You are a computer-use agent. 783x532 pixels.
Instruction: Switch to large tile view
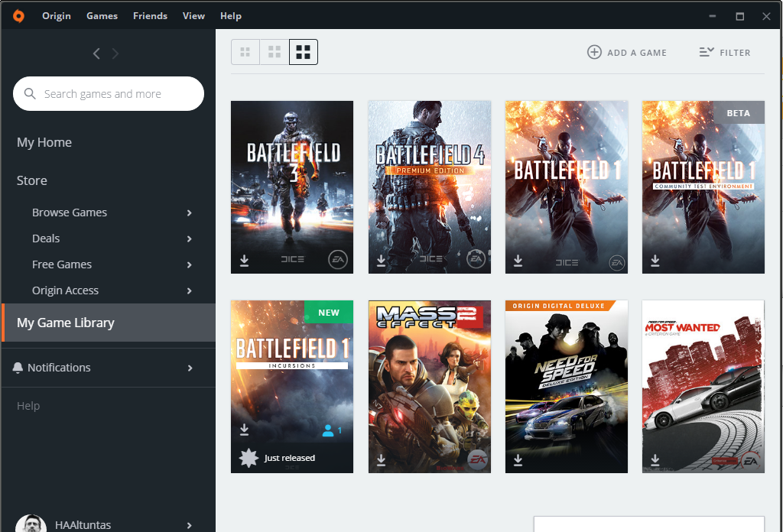[x=303, y=52]
